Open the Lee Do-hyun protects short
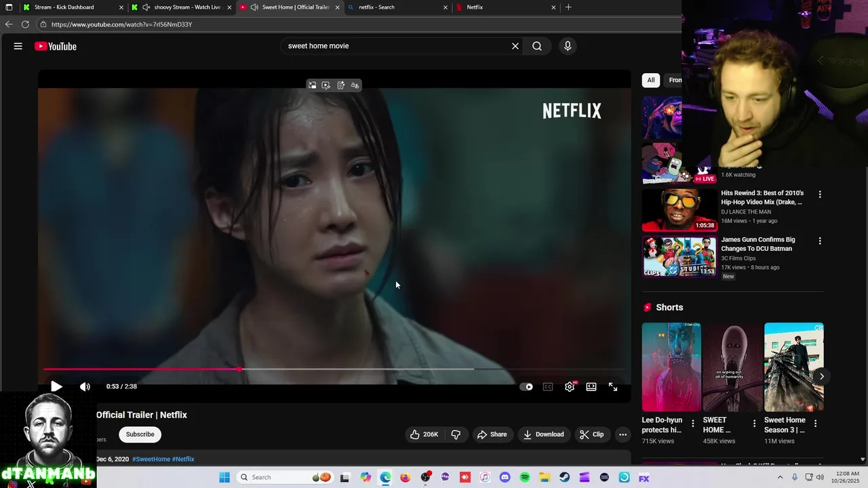This screenshot has width=868, height=488. tap(671, 367)
